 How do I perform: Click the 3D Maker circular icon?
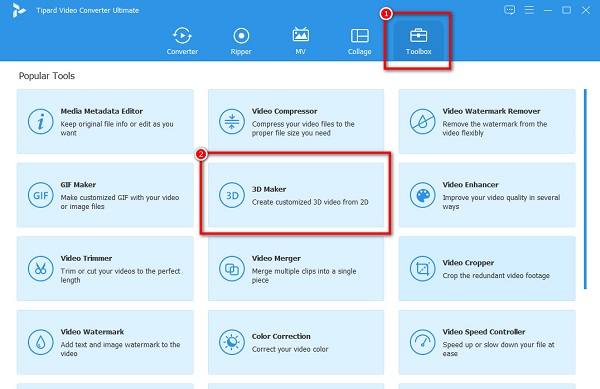[232, 195]
